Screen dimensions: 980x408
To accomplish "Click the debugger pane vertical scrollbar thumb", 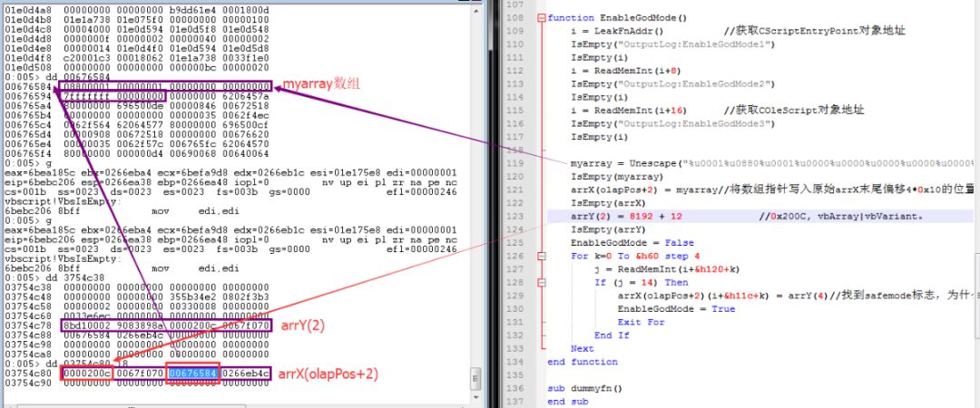I will click(x=475, y=379).
